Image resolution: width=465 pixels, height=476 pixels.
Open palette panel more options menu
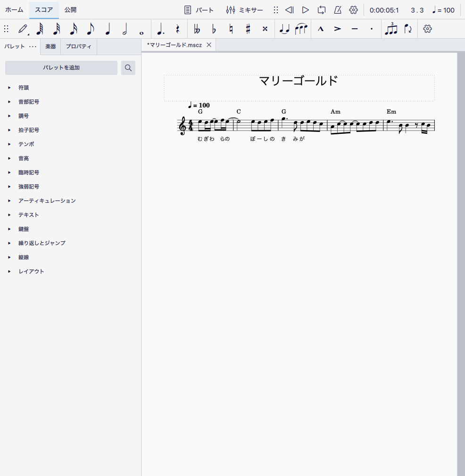click(33, 47)
